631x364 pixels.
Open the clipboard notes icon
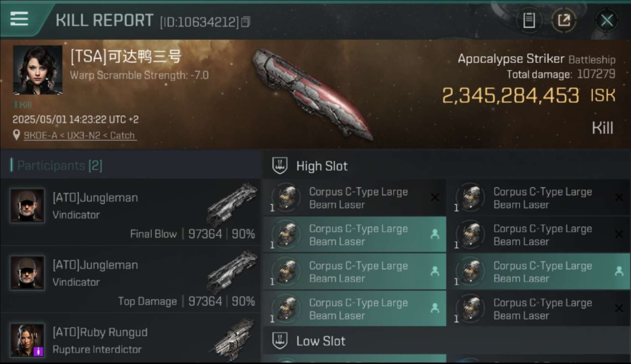(529, 20)
